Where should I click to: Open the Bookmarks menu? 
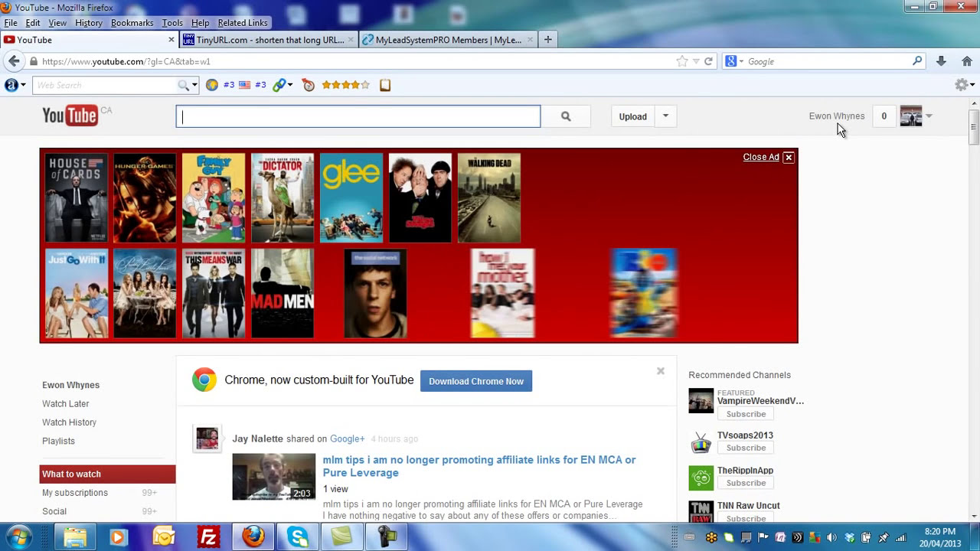(132, 23)
